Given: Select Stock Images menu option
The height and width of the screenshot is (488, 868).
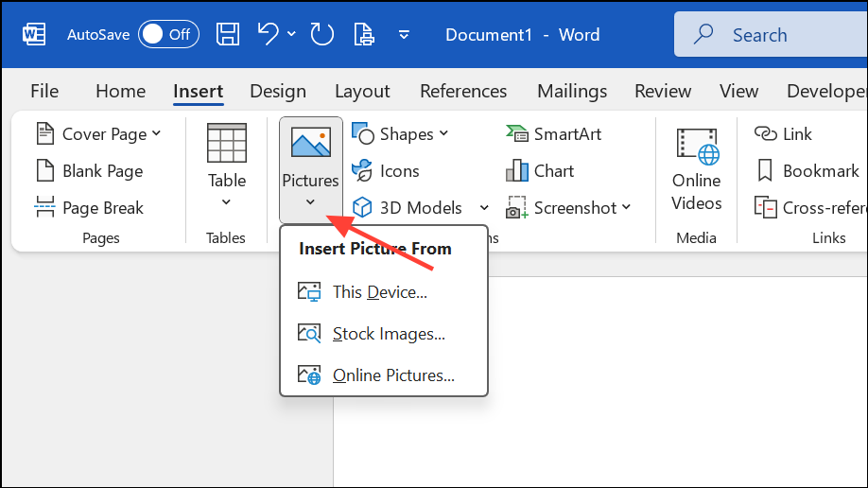Looking at the screenshot, I should pos(388,334).
